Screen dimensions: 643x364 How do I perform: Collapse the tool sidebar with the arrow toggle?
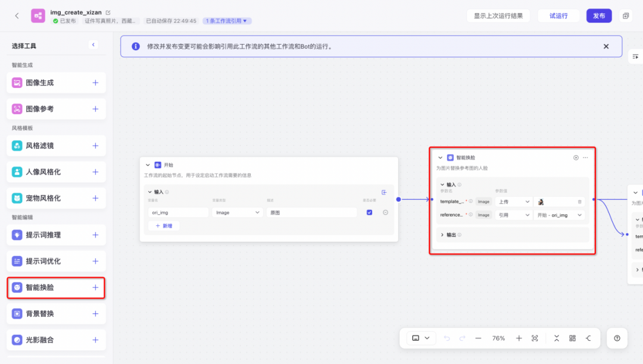(x=93, y=45)
